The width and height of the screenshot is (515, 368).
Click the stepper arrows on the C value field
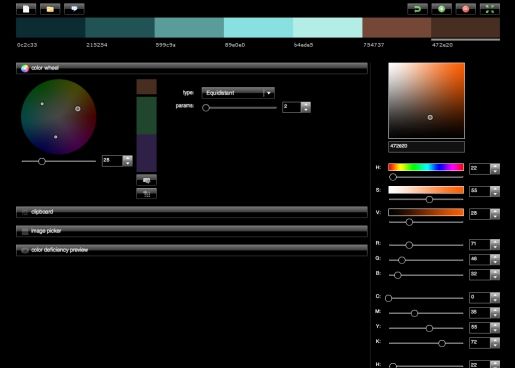pyautogui.click(x=495, y=297)
